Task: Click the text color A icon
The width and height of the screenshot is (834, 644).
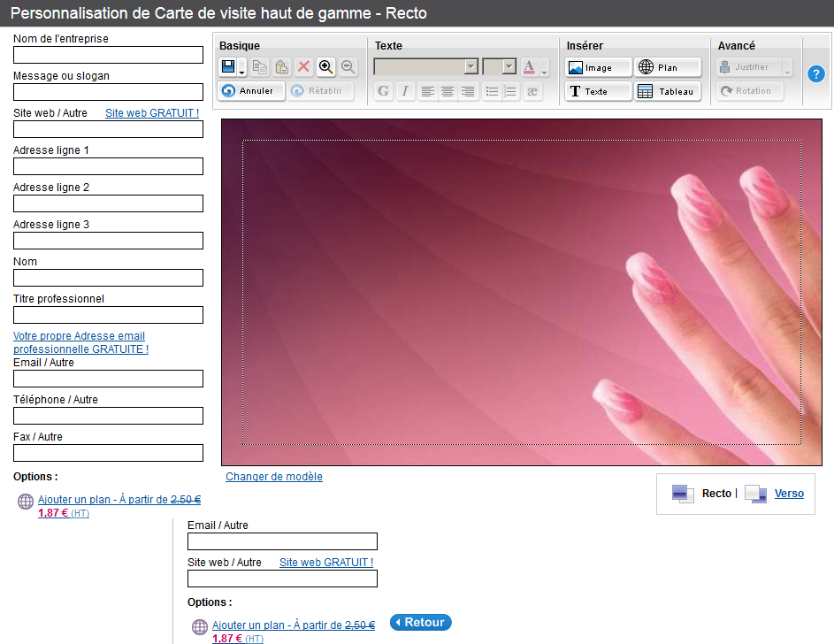Action: pos(529,67)
